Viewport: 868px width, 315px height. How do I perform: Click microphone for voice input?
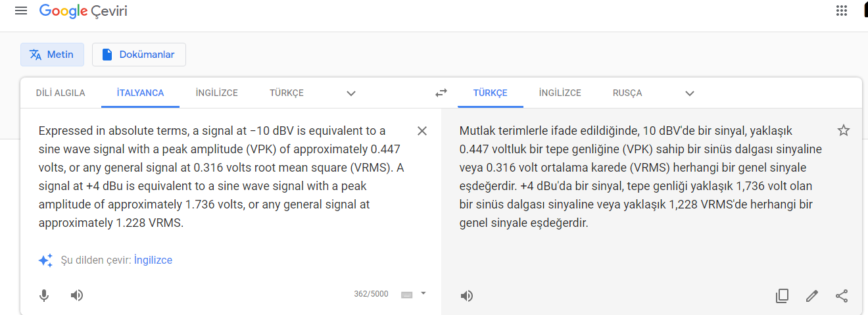pyautogui.click(x=44, y=295)
